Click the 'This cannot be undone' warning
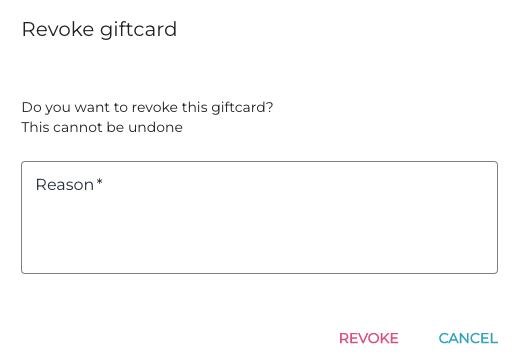Screen dimensions: 517x360 (x=102, y=127)
